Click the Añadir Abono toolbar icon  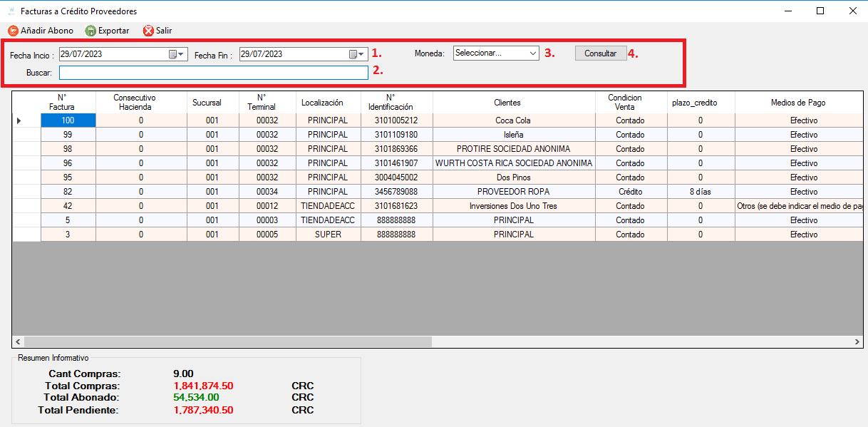click(13, 31)
